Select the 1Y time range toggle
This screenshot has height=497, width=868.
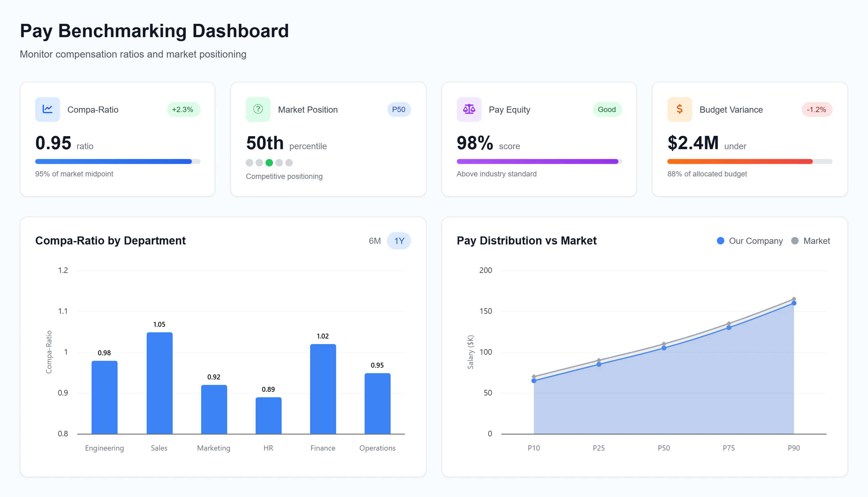399,241
